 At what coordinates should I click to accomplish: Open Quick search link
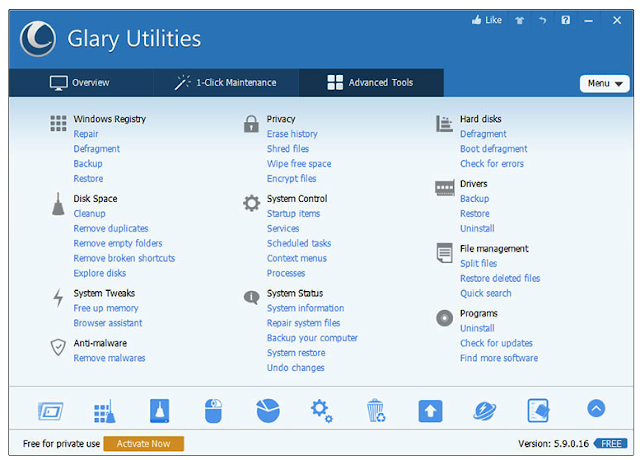pos(486,293)
